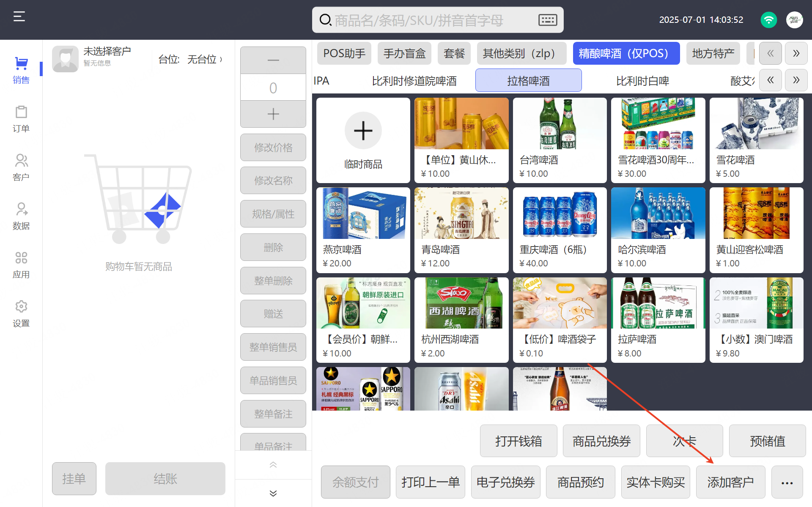Click the 打印上一单 button
This screenshot has width=812, height=507.
click(431, 482)
